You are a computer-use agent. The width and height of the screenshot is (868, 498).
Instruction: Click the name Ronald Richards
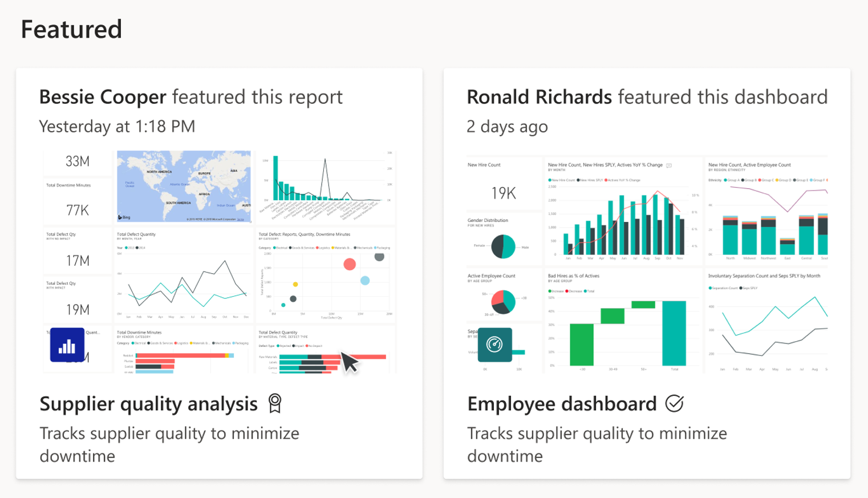click(x=540, y=97)
